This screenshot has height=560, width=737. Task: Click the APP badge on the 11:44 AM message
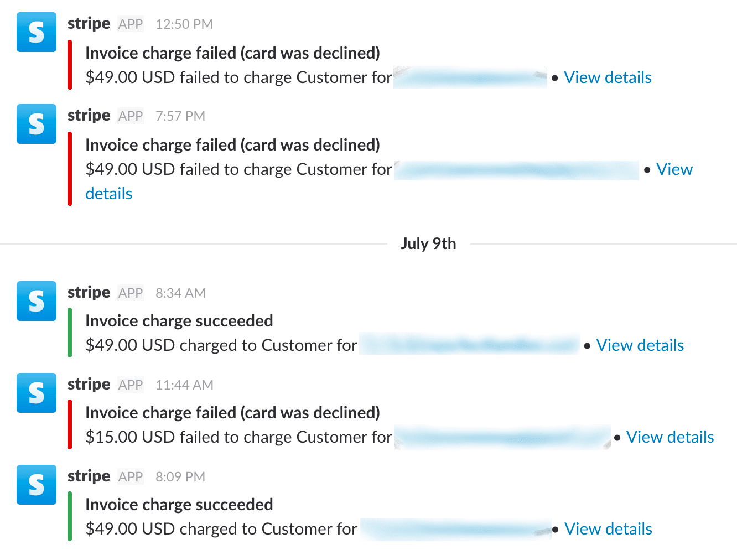point(130,385)
